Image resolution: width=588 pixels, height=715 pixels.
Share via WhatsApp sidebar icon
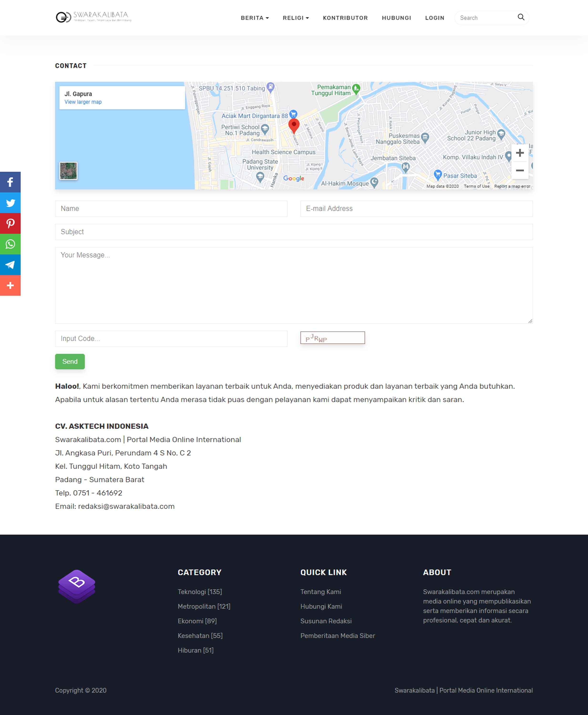click(x=10, y=244)
